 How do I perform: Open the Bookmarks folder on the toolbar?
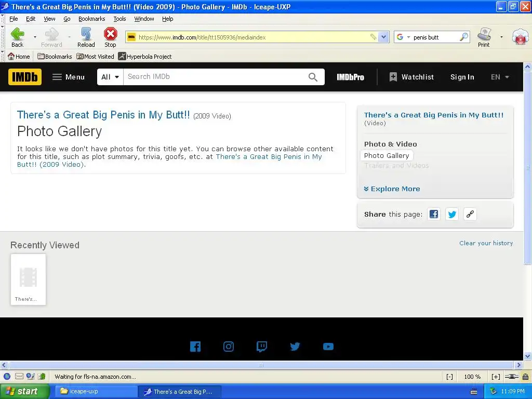coord(55,56)
